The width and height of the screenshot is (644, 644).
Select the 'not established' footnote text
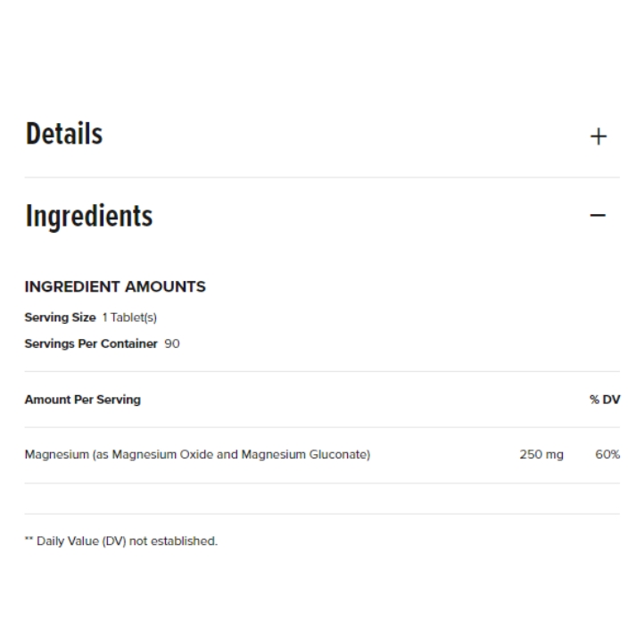point(173,541)
